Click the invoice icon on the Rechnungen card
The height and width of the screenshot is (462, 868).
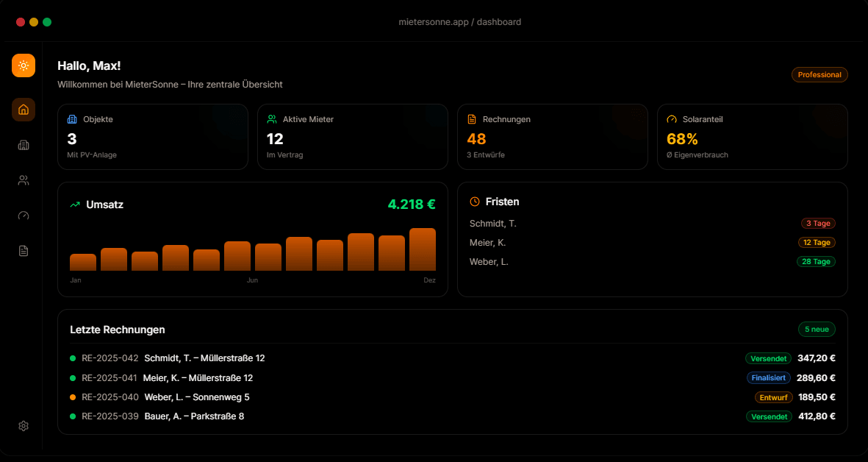471,118
